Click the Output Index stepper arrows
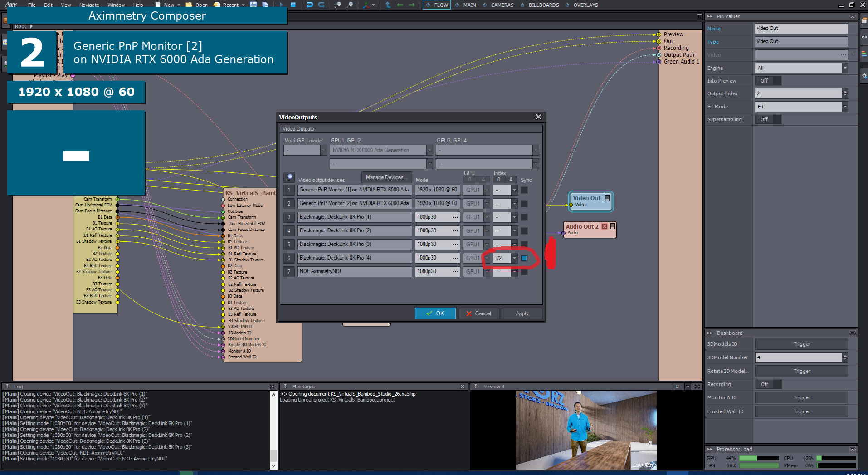This screenshot has height=475, width=868. [x=845, y=93]
